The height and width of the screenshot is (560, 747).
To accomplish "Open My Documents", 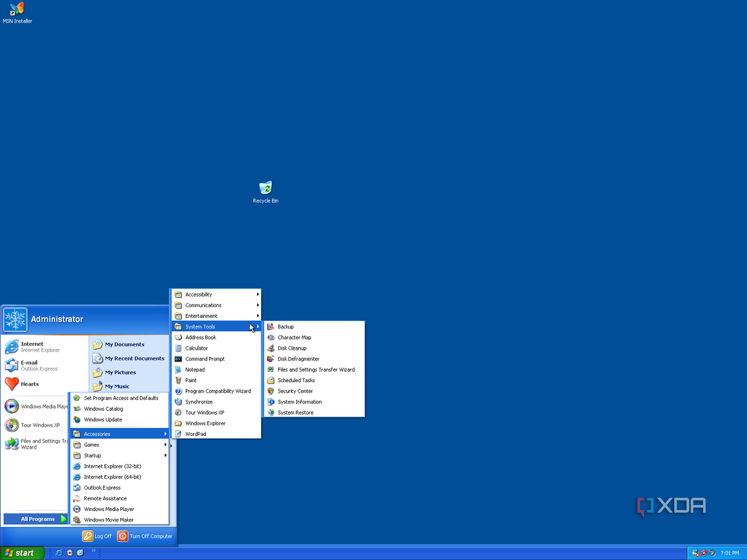I will tap(119, 344).
